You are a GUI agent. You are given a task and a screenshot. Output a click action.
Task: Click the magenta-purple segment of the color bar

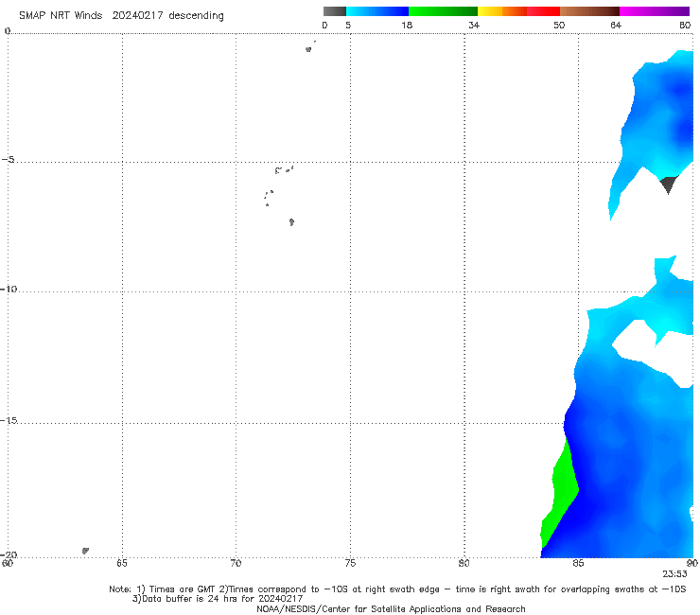pyautogui.click(x=655, y=11)
